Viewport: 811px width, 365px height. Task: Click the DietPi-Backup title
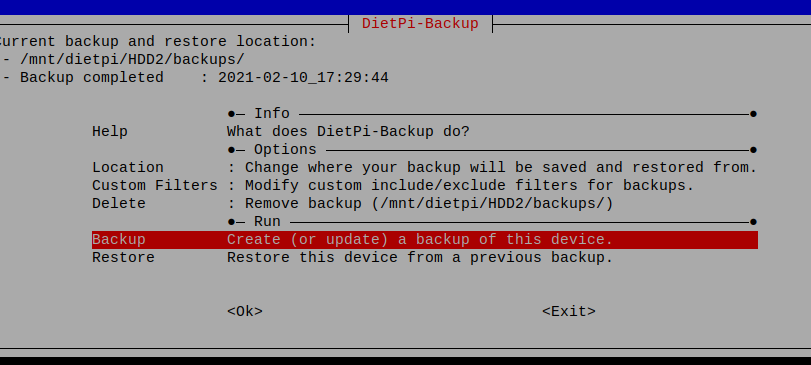(x=420, y=24)
